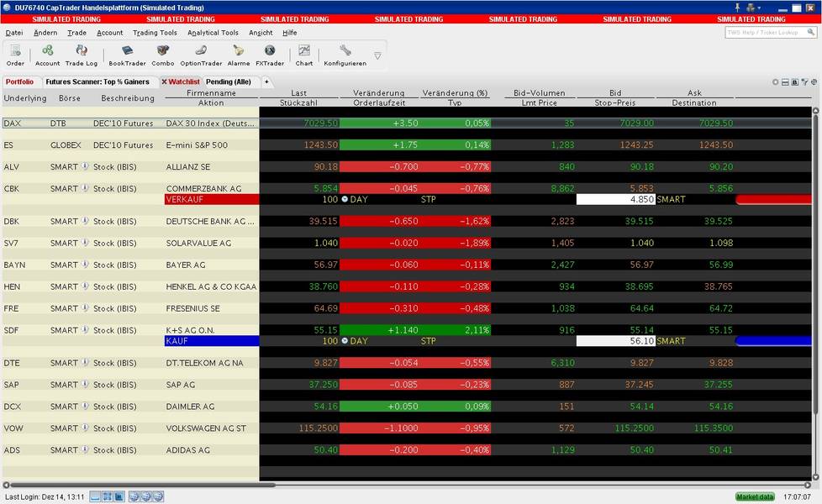Open SMART destination on VERKAUF order
This screenshot has width=822, height=504.
(x=671, y=199)
